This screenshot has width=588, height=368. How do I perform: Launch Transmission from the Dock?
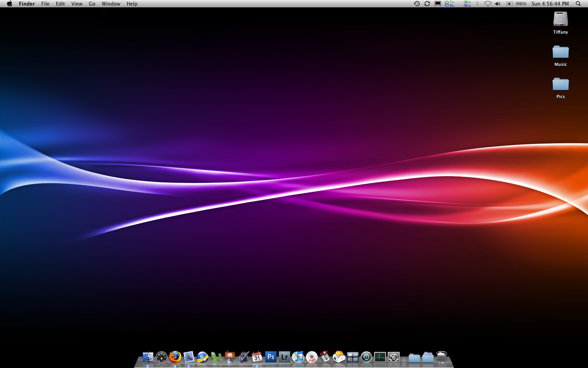click(x=325, y=357)
